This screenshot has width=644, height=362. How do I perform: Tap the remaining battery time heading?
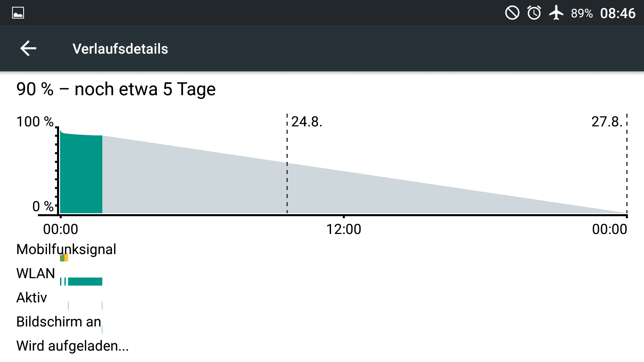click(116, 89)
